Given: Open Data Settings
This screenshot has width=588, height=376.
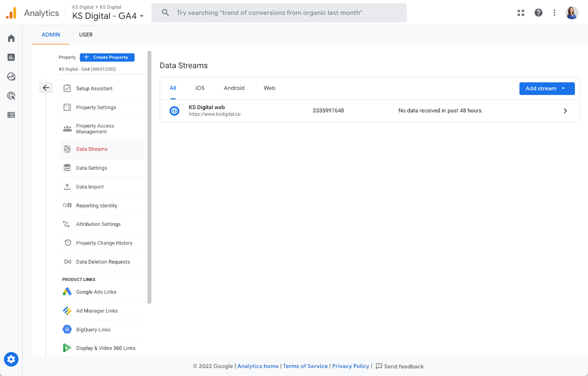Looking at the screenshot, I should click(x=103, y=168).
